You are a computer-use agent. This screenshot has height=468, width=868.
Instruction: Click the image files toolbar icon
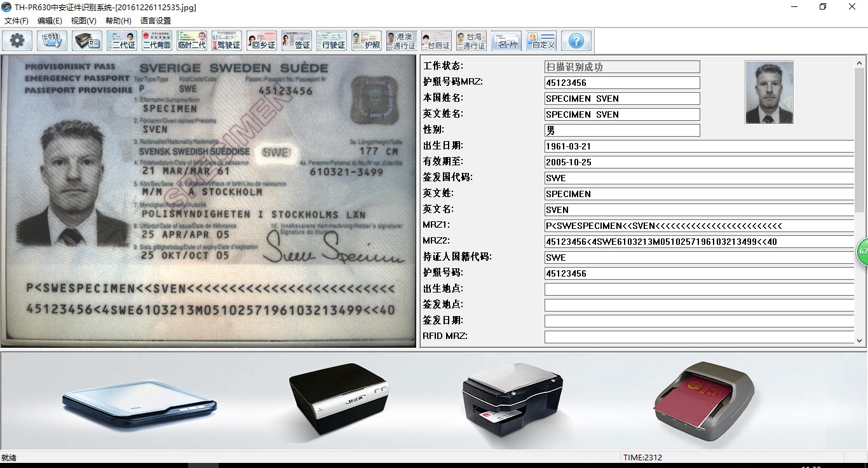click(52, 41)
